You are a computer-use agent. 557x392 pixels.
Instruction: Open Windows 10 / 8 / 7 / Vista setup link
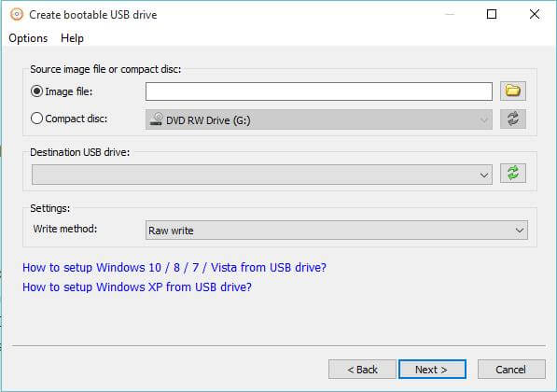174,267
